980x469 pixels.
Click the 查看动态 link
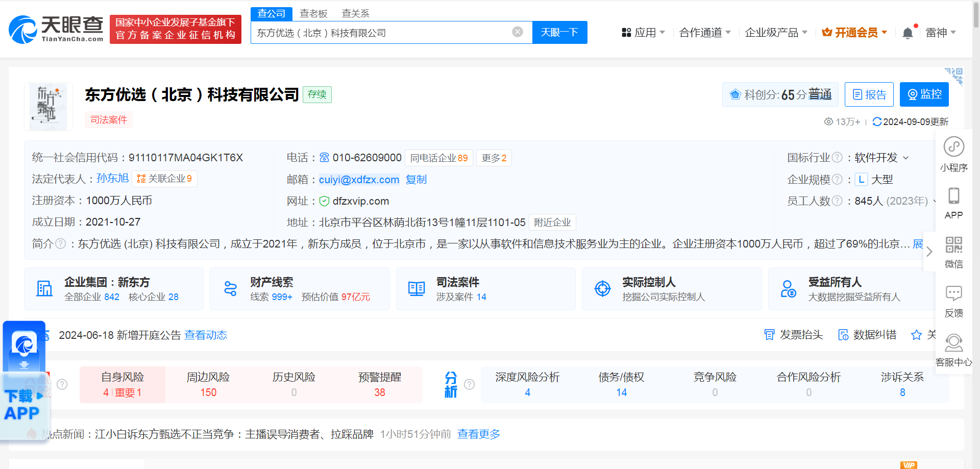point(206,335)
